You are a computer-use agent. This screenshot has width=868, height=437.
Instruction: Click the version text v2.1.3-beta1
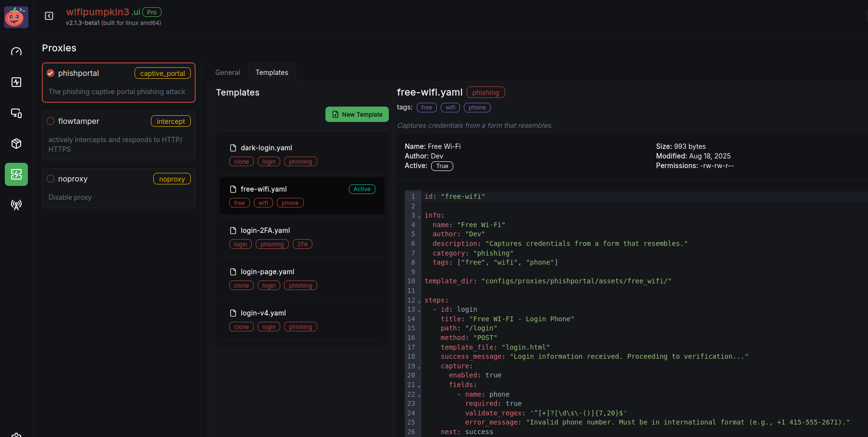(83, 23)
